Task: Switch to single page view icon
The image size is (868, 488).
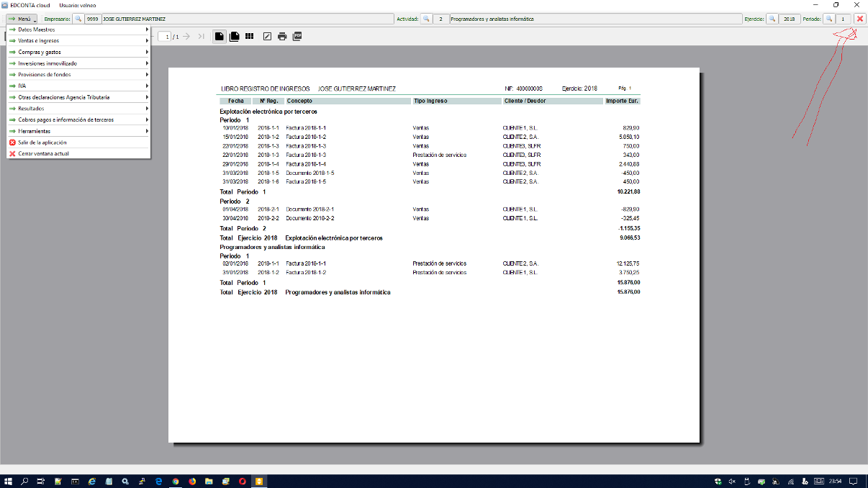Action: click(x=220, y=36)
